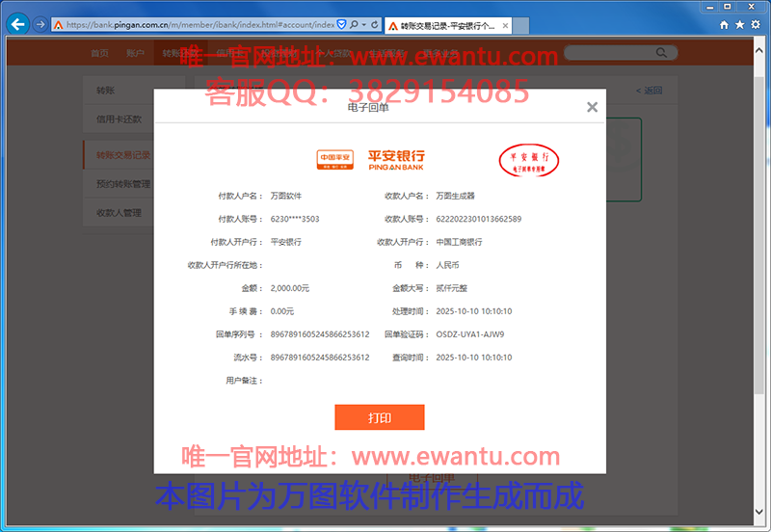This screenshot has height=532, width=771.
Task: Select 预约转账管理 in left sidebar
Action: coord(119,184)
